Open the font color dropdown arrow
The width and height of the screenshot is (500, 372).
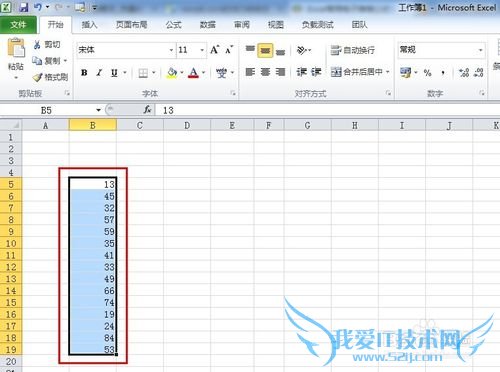pyautogui.click(x=204, y=72)
